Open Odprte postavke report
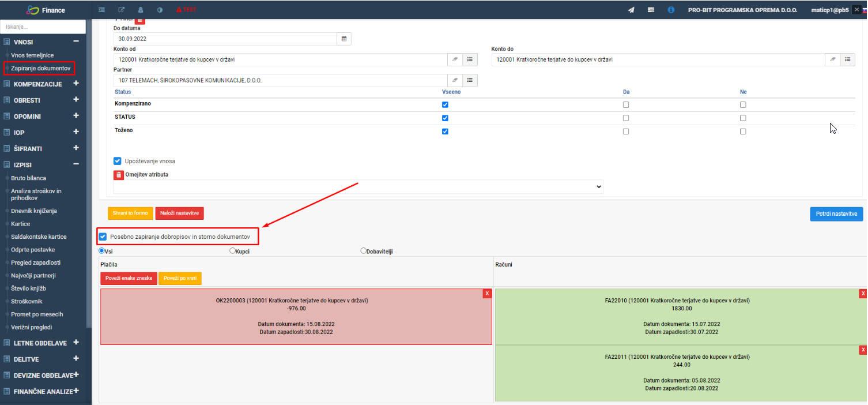This screenshot has height=405, width=868. tap(33, 250)
